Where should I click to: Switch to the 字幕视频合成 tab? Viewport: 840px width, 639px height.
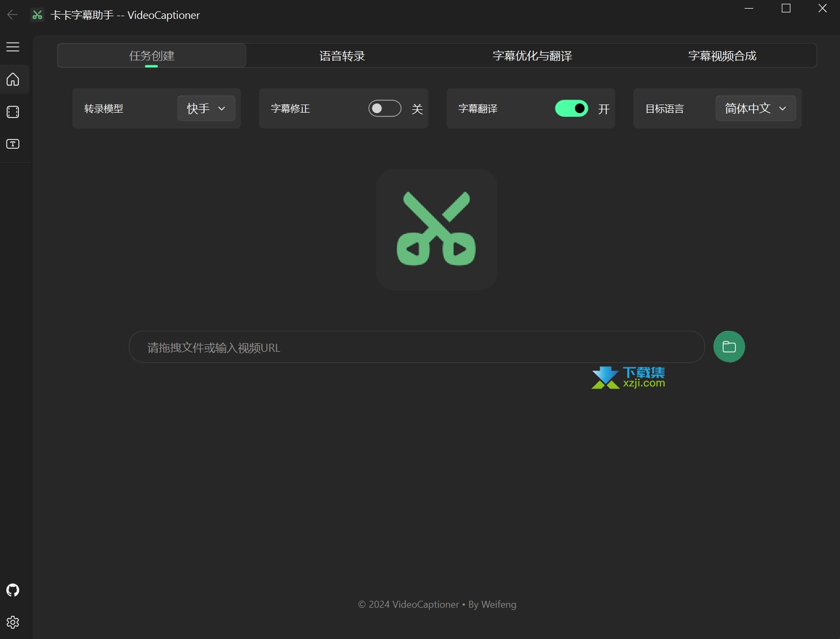722,55
